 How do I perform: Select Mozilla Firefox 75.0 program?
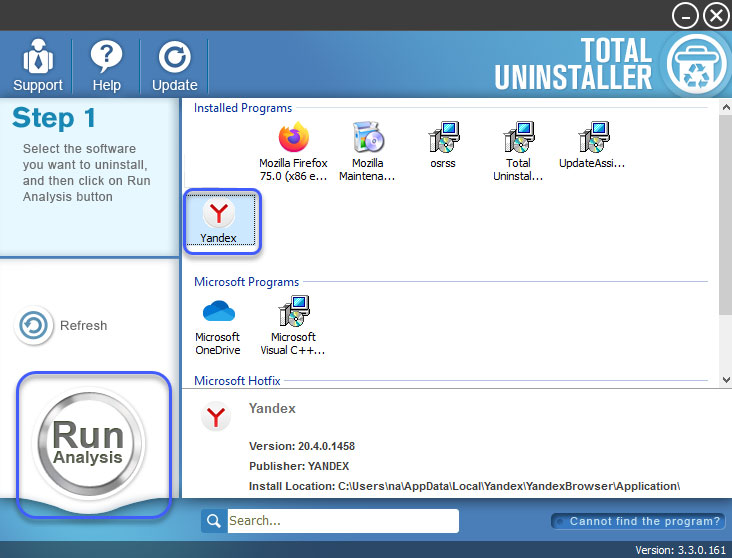293,151
